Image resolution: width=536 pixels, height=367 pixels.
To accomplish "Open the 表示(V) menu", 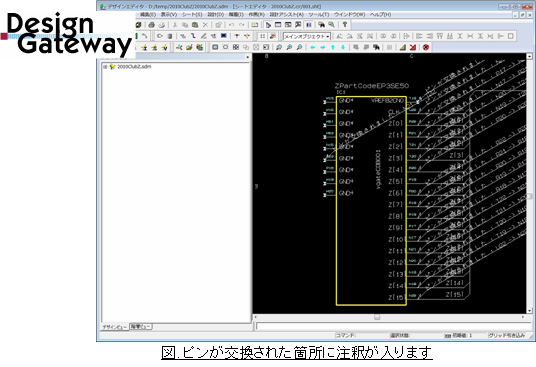I will click(x=169, y=14).
